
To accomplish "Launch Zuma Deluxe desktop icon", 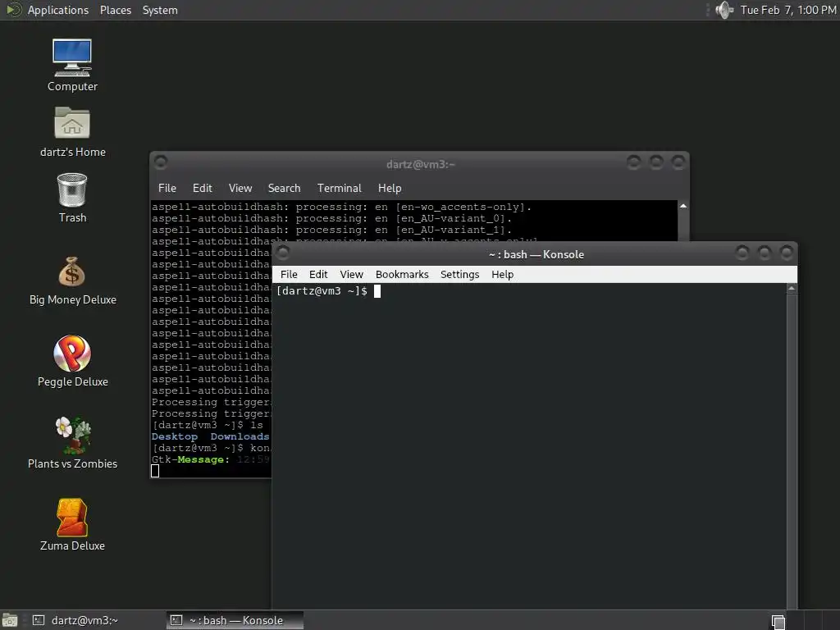I will (x=72, y=525).
